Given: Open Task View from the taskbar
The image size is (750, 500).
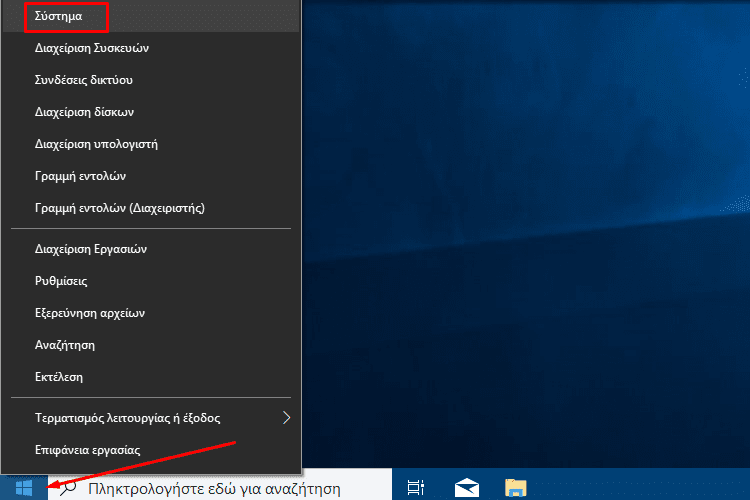Looking at the screenshot, I should coord(416,488).
